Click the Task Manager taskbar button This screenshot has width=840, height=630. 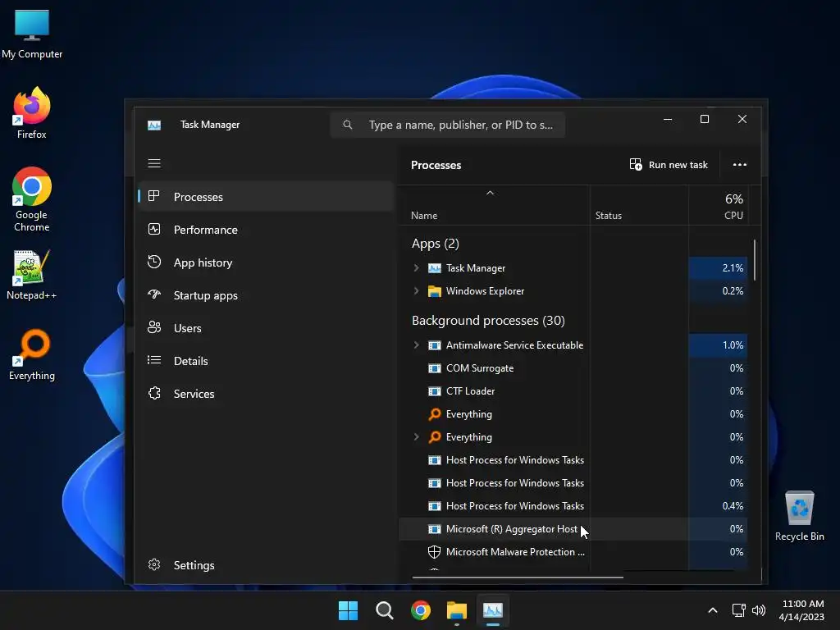point(493,610)
